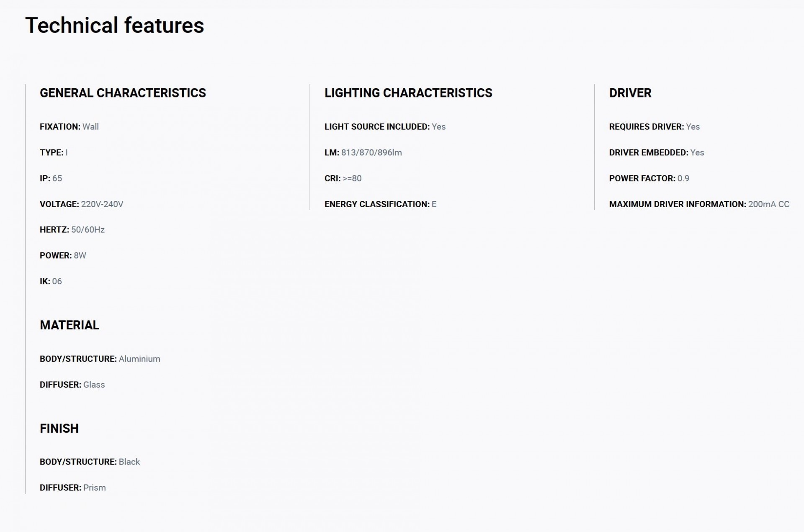
Task: Click the Power: 8W specification
Action: 63,256
